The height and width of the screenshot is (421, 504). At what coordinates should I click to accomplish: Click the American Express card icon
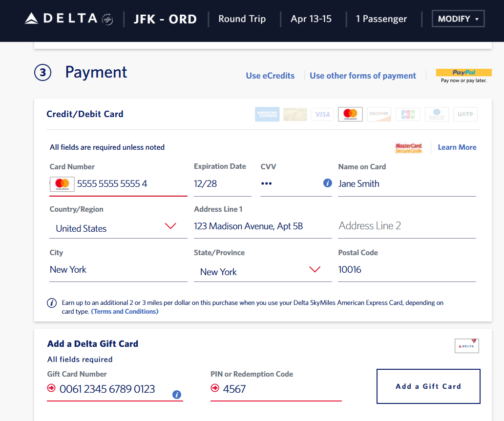(267, 114)
